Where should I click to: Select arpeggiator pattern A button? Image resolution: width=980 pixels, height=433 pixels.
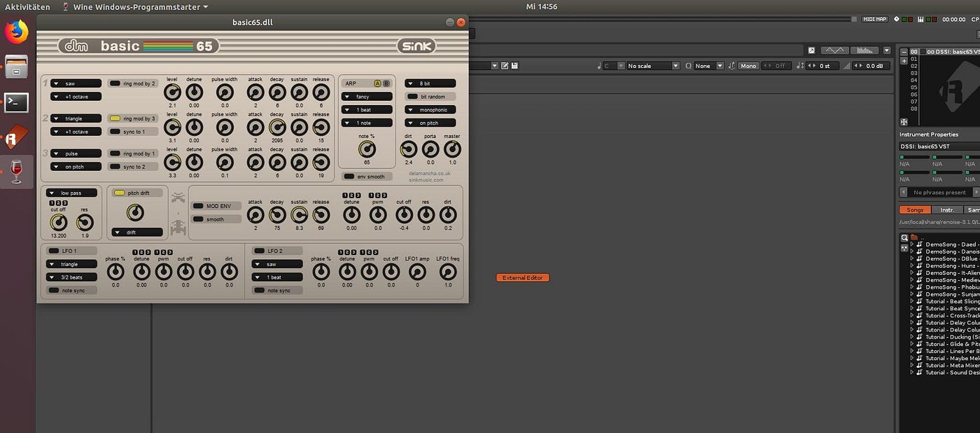(377, 83)
